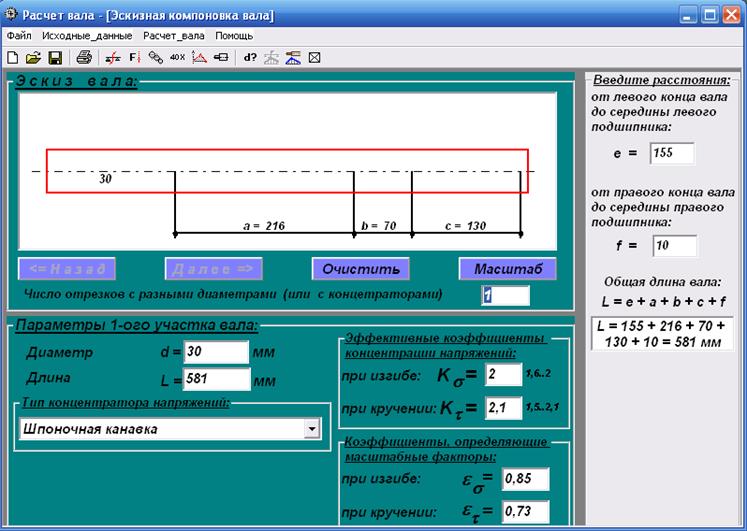747x531 pixels.
Task: Click the Масштаб button
Action: pos(508,269)
